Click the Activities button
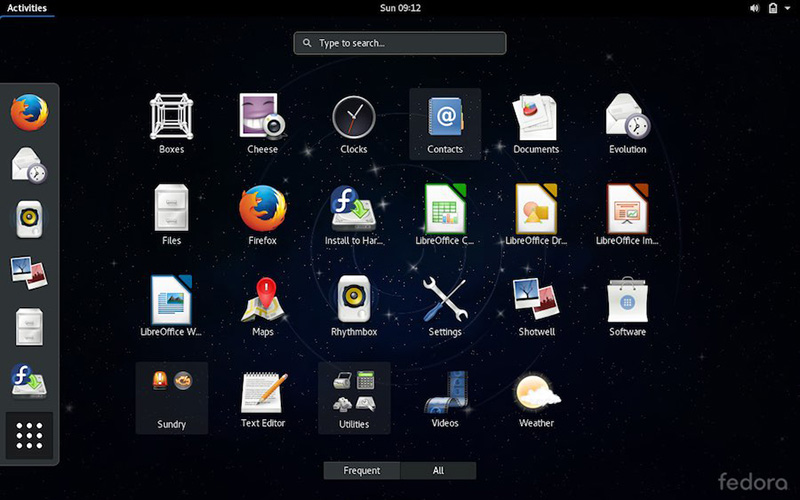This screenshot has width=800, height=500. tap(27, 8)
